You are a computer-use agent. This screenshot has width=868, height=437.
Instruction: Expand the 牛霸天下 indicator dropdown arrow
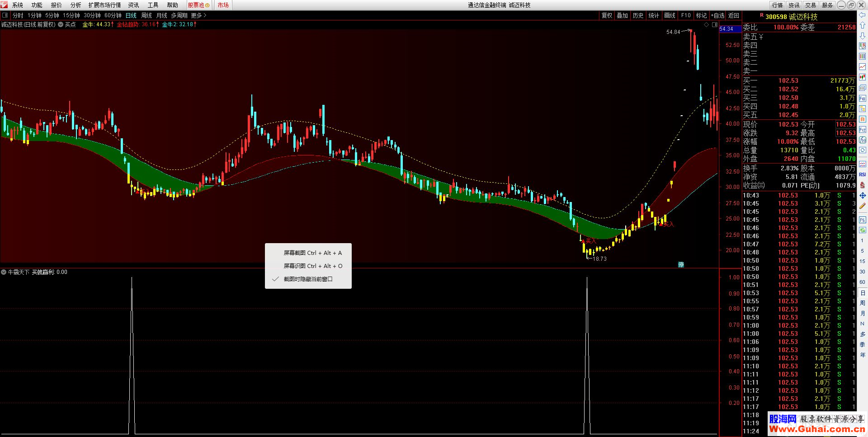coord(4,272)
